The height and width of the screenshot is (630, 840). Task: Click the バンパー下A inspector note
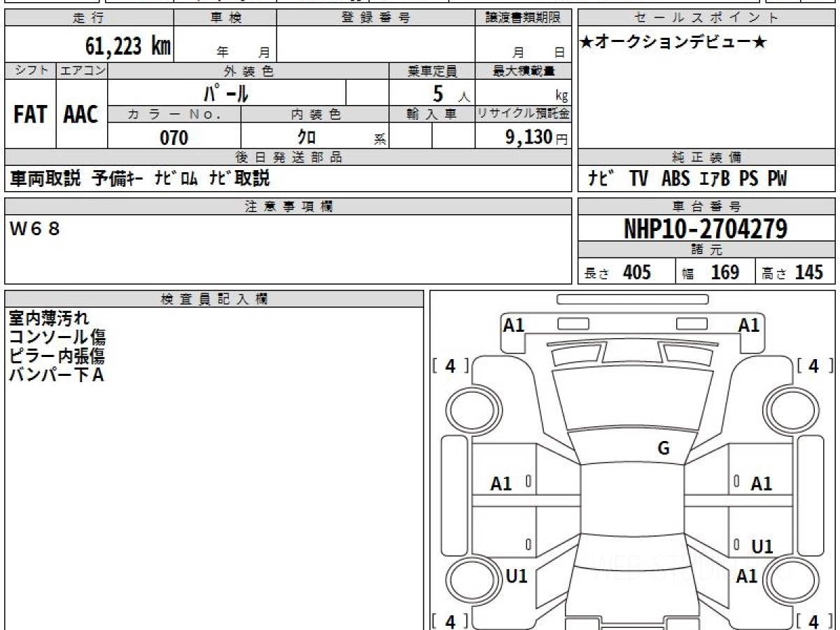[57, 374]
